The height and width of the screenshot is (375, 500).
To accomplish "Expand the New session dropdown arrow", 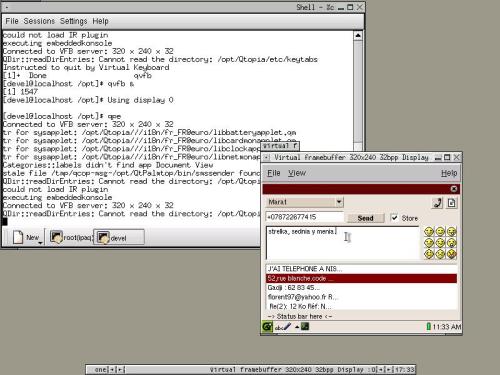I will 40,243.
